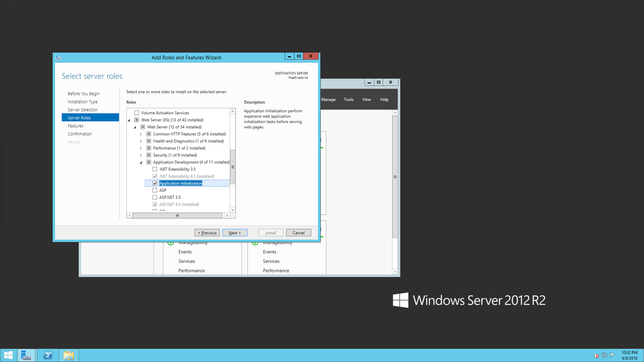Image resolution: width=644 pixels, height=362 pixels.
Task: Expand Common HTTP Features node
Action: pos(141,134)
